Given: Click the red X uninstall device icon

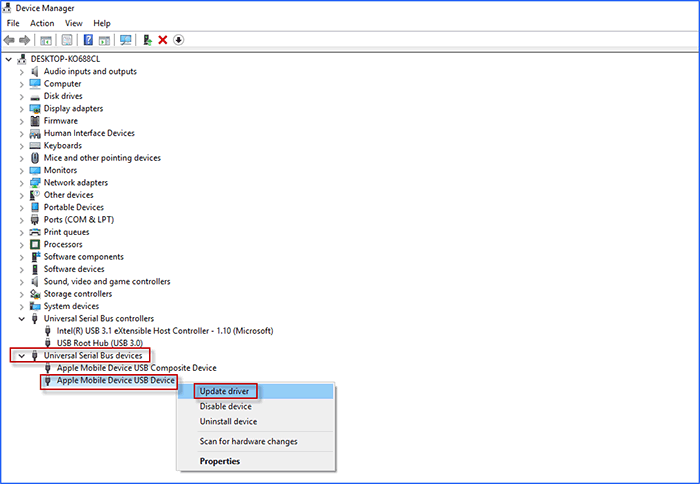Looking at the screenshot, I should 163,40.
